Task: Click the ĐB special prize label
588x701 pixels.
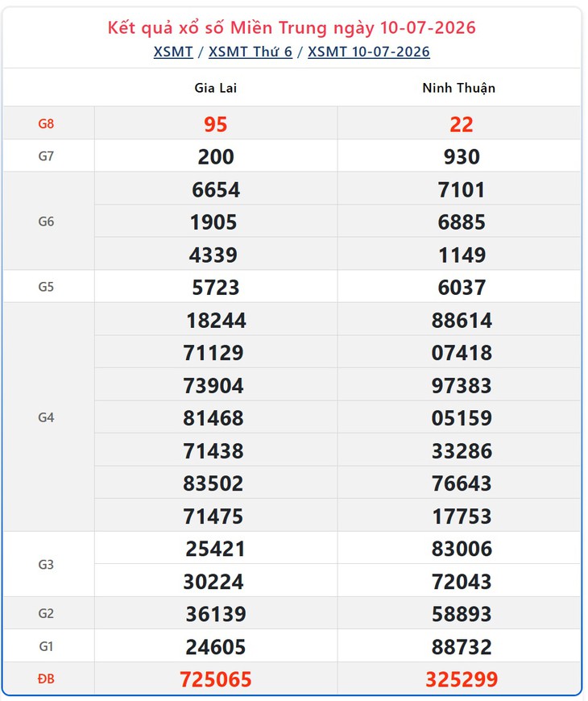Action: [46, 679]
